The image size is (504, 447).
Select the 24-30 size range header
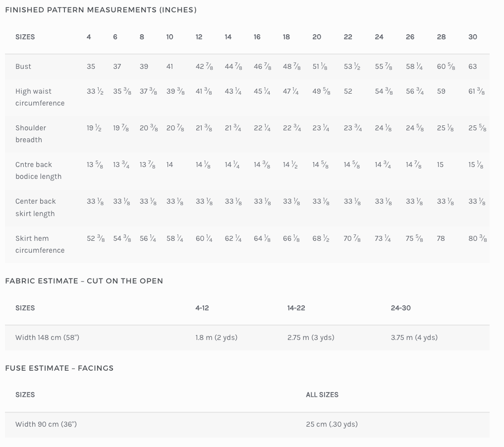coord(400,308)
